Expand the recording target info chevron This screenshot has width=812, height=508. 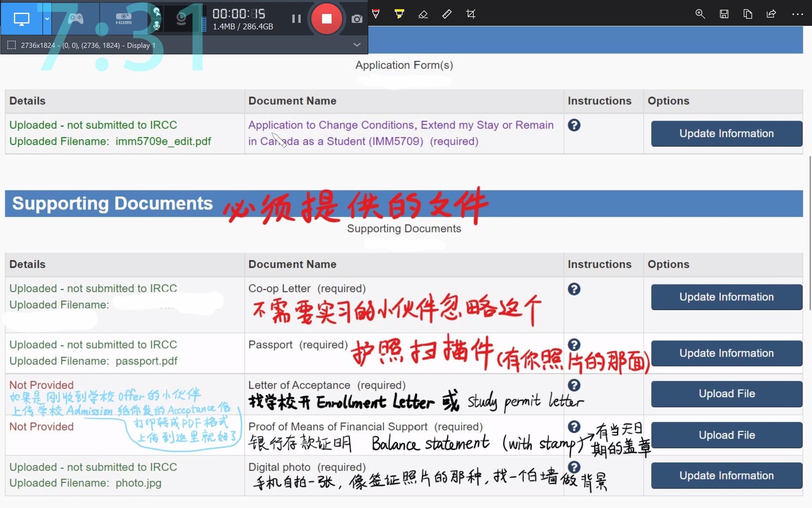tap(357, 45)
